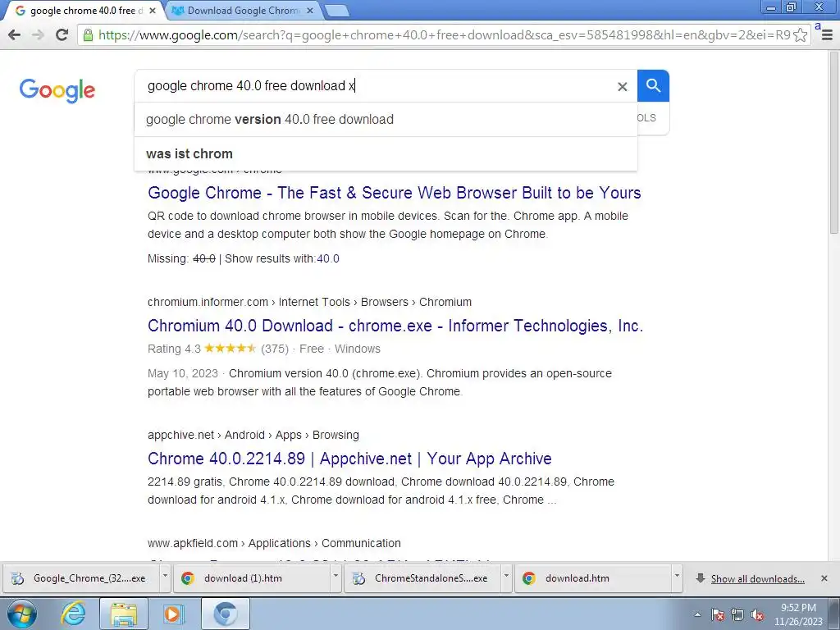Viewport: 840px width, 630px height.
Task: Open ChromeStandaloneS....exe download item
Action: click(x=422, y=578)
